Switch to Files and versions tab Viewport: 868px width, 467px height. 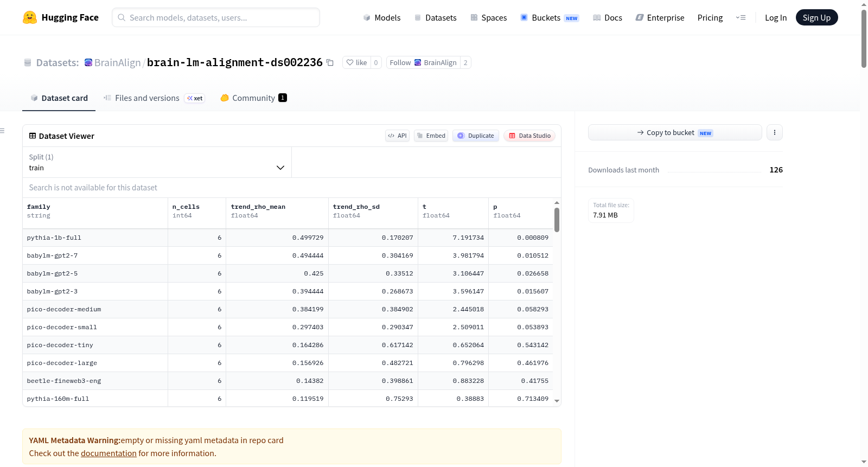click(x=154, y=98)
